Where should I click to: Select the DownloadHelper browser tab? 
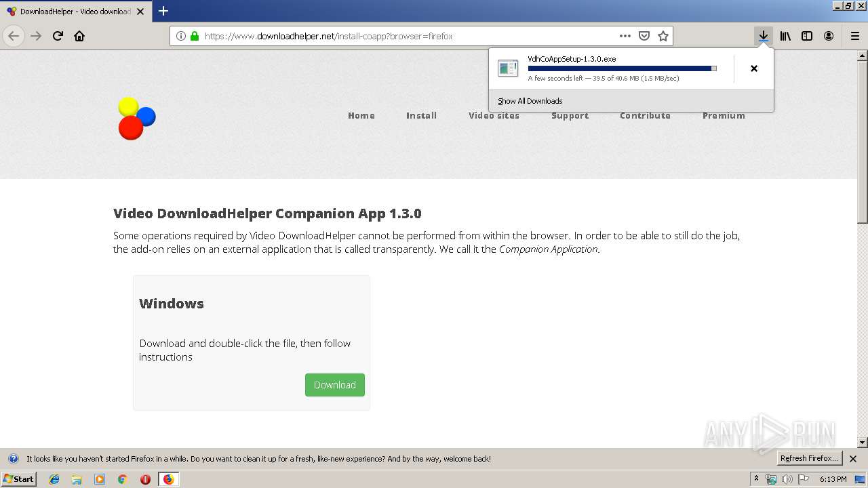[75, 12]
